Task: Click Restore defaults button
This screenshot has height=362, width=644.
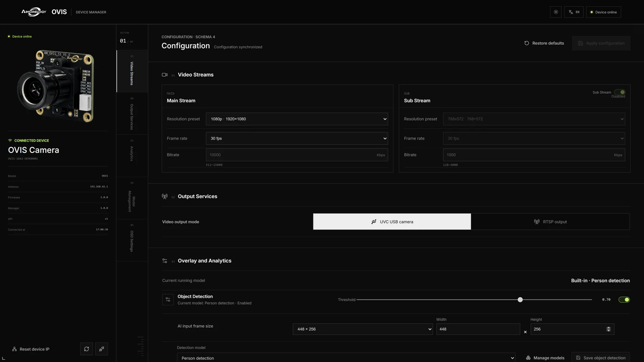Action: click(544, 43)
